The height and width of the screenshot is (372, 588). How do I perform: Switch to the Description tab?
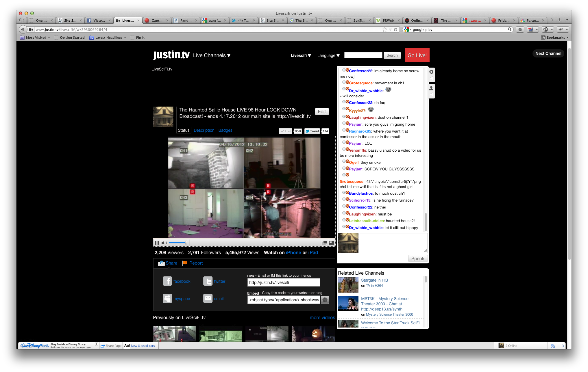[204, 130]
